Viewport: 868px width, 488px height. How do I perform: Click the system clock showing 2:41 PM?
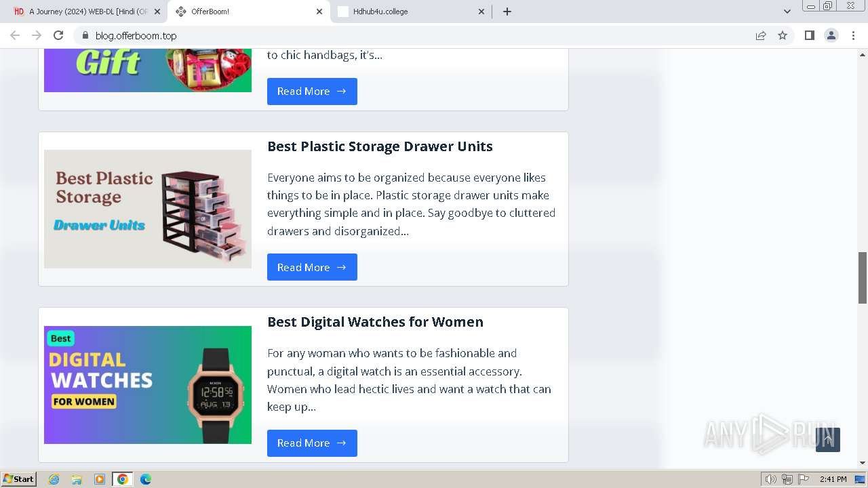pyautogui.click(x=833, y=479)
